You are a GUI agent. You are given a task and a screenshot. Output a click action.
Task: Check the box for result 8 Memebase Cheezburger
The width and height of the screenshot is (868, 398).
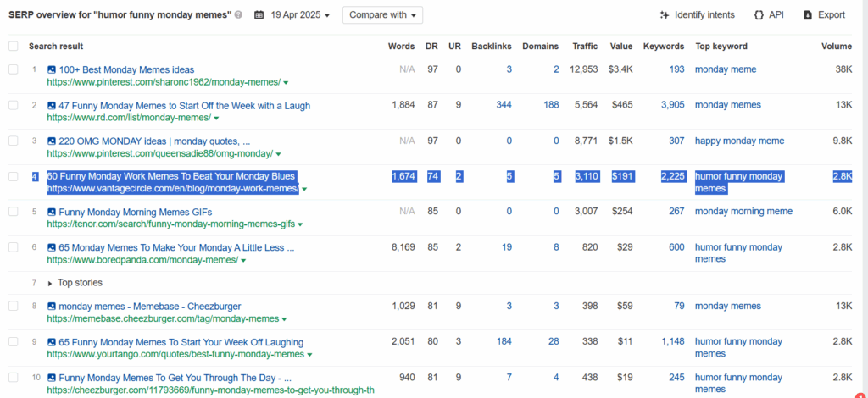pos(14,306)
